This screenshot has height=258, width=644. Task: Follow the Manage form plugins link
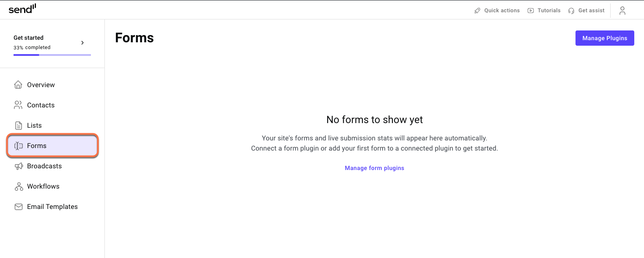pyautogui.click(x=374, y=168)
